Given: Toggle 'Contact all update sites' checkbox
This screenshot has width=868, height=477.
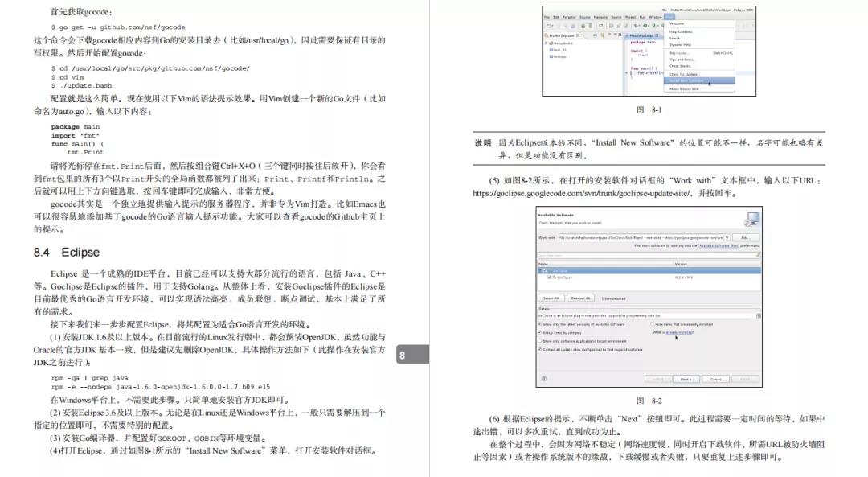Looking at the screenshot, I should (x=540, y=349).
